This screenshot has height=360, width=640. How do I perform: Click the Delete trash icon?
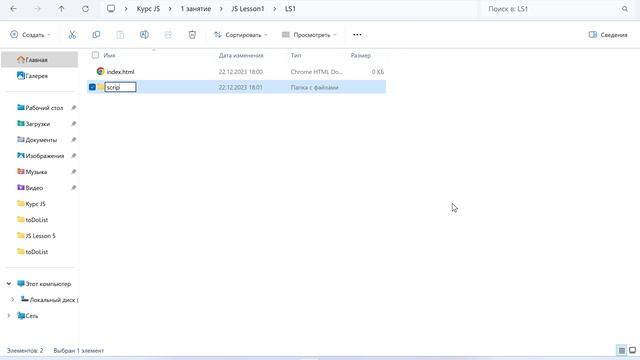pos(192,35)
